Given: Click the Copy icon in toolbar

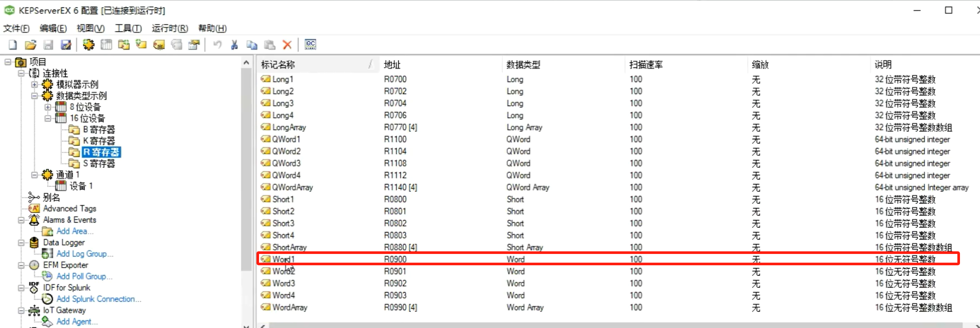Looking at the screenshot, I should [252, 44].
